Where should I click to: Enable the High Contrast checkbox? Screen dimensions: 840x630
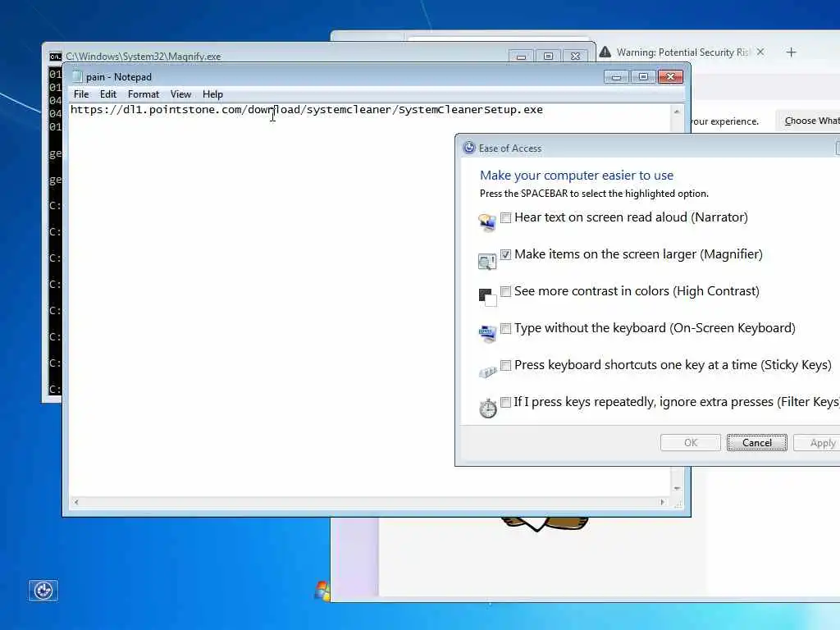[x=505, y=291]
